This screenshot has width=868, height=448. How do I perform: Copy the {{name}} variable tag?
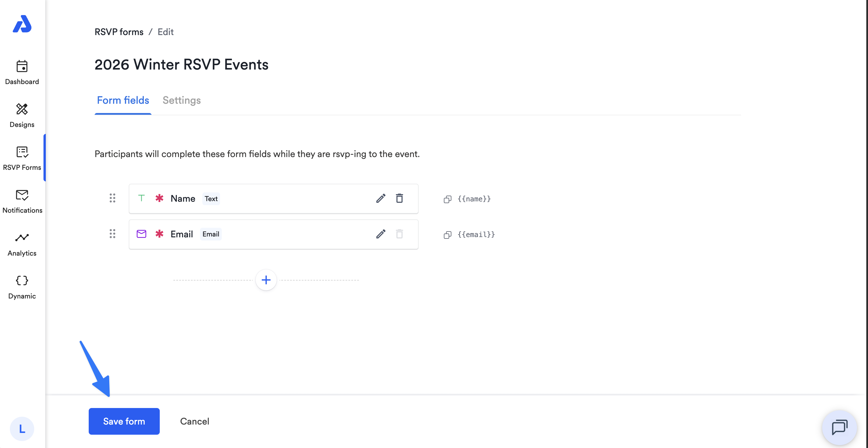tap(447, 199)
